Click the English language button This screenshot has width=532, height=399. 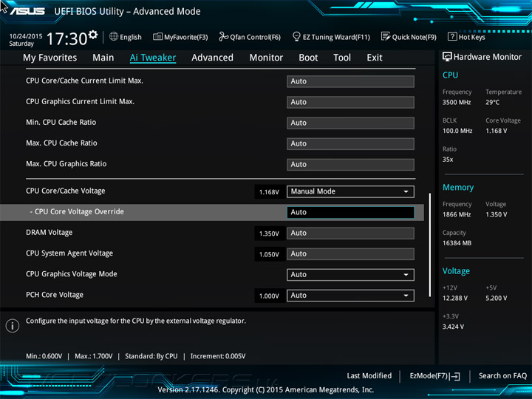131,37
